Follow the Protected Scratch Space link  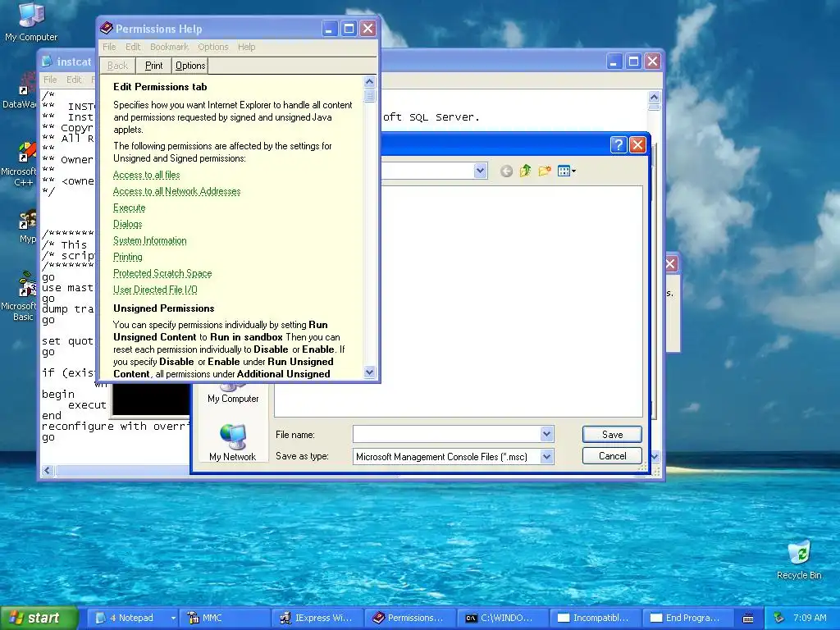click(162, 273)
